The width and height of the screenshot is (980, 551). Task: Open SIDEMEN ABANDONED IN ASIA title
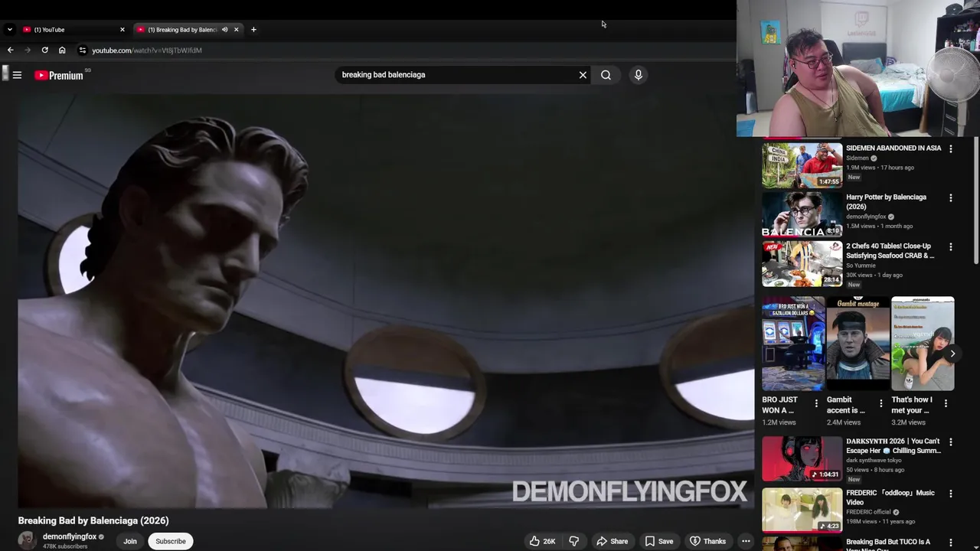click(x=893, y=148)
